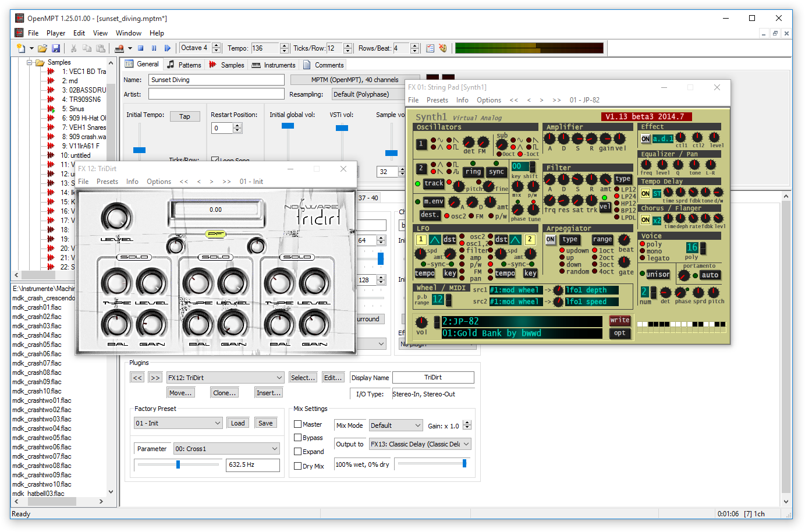
Task: Click the Synth1 filter frq knob
Action: 549,200
